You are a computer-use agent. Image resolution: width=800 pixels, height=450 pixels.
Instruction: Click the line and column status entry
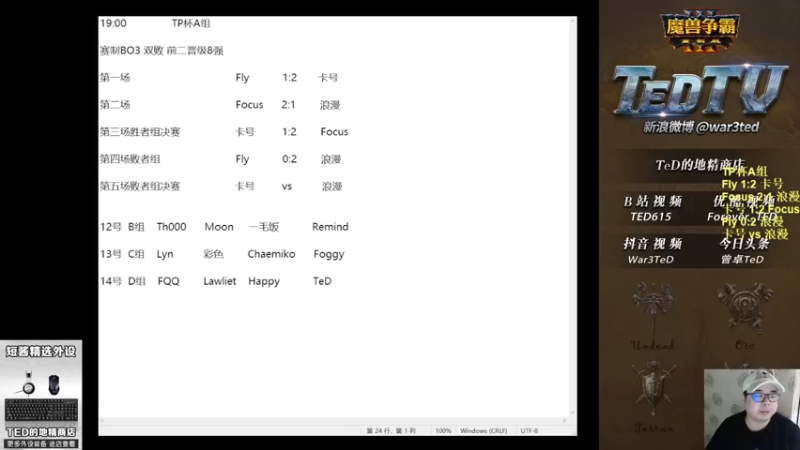(x=391, y=431)
